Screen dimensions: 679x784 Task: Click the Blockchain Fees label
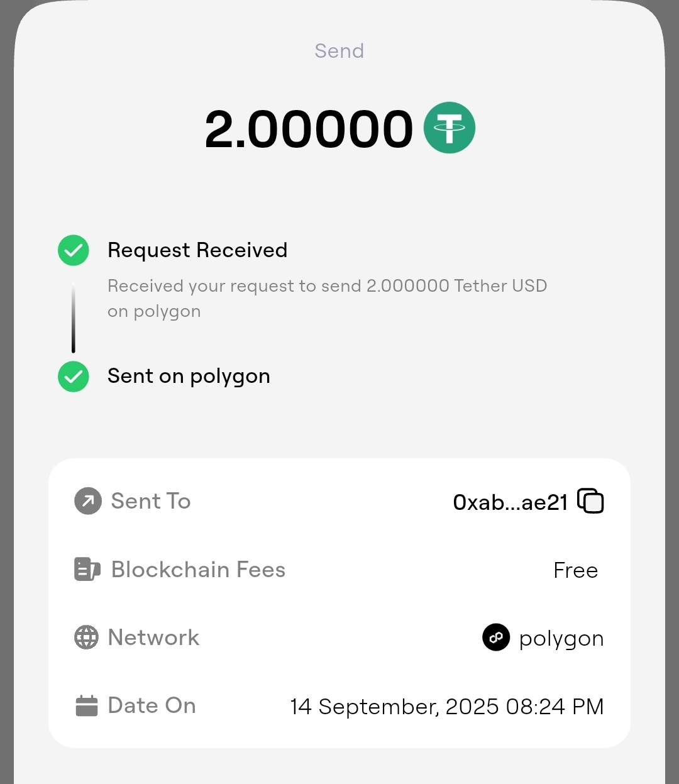click(x=198, y=569)
